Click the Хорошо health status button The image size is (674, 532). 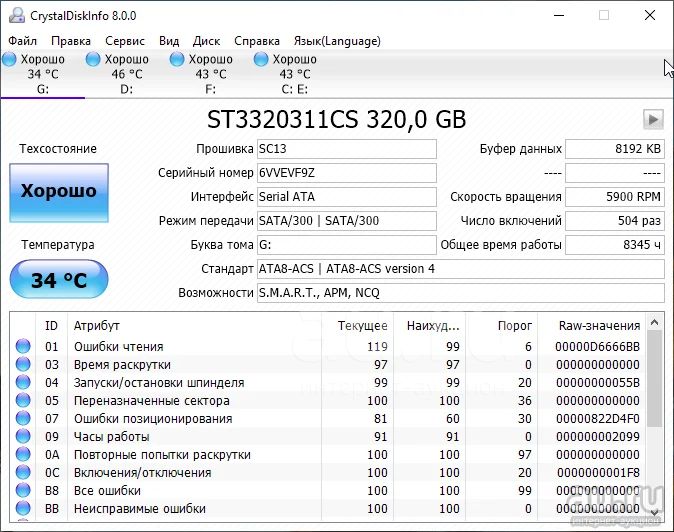(59, 193)
